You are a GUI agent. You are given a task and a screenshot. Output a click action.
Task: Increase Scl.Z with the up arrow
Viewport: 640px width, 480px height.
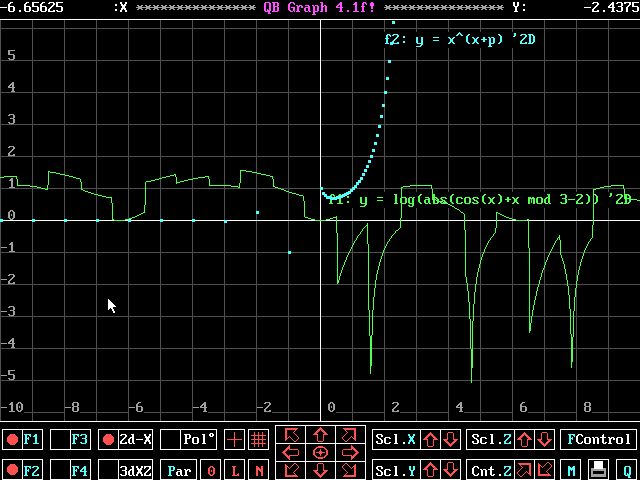(x=526, y=439)
